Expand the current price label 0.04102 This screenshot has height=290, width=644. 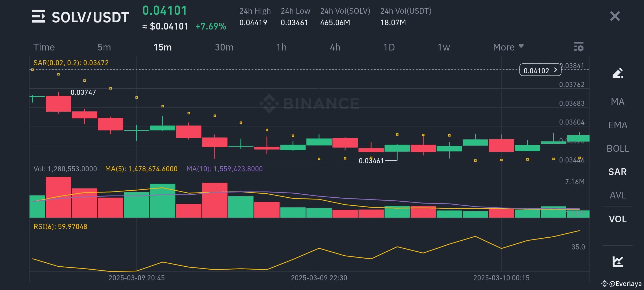point(540,70)
